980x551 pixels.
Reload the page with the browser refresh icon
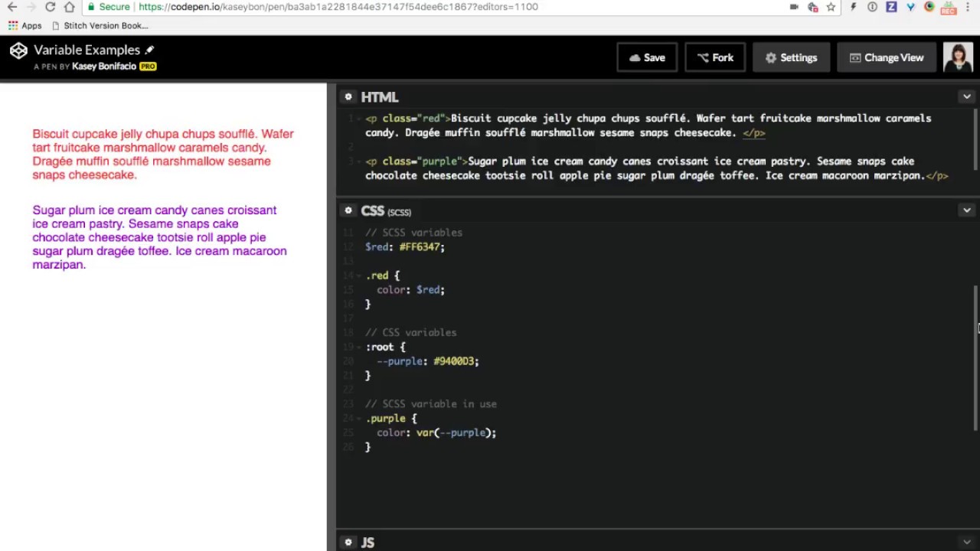coord(50,7)
